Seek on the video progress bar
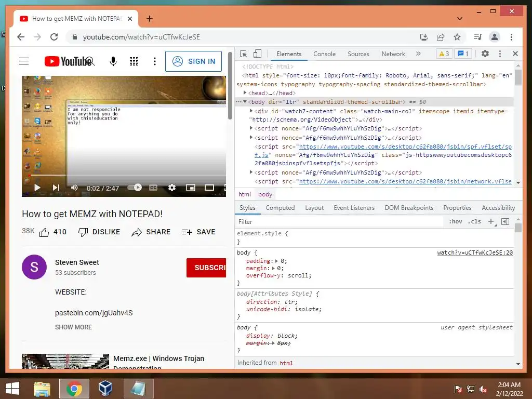This screenshot has width=532, height=399. [x=127, y=176]
